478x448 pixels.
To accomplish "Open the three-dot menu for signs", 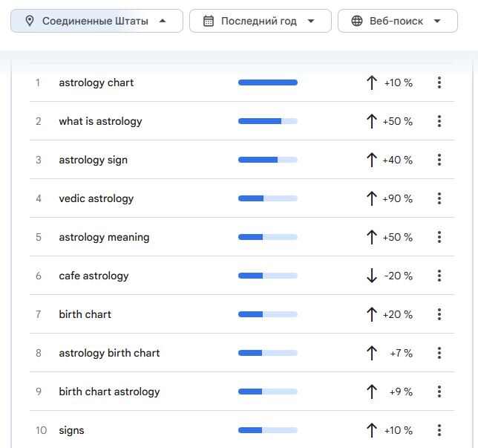I will 439,430.
